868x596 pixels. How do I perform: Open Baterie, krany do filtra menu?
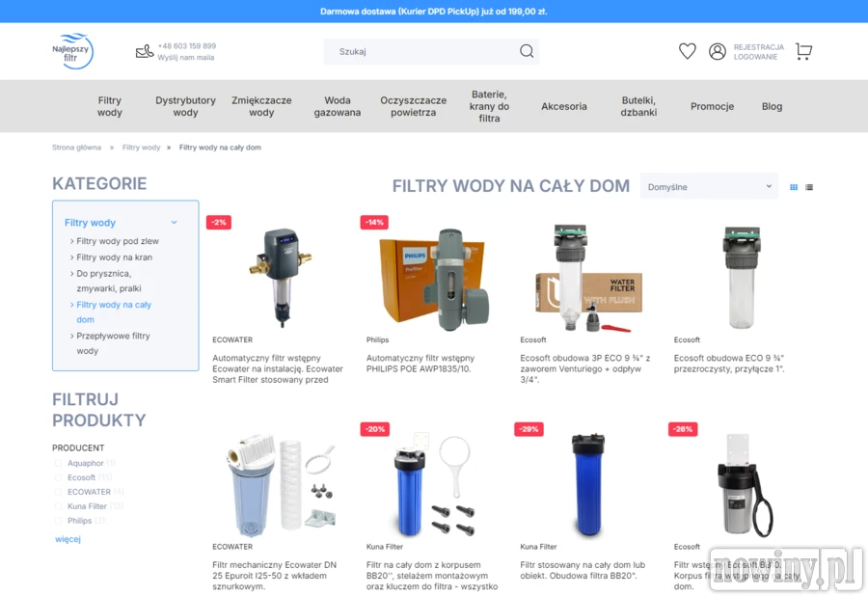pyautogui.click(x=489, y=106)
